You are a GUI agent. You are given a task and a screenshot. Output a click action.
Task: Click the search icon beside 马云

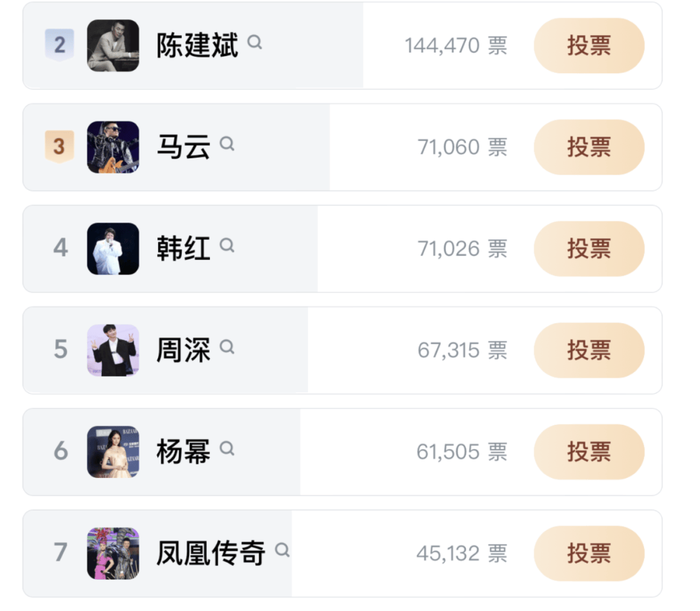click(227, 144)
